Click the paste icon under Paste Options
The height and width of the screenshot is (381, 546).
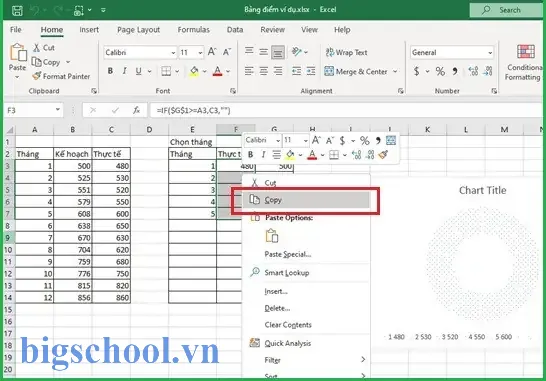[x=272, y=236]
